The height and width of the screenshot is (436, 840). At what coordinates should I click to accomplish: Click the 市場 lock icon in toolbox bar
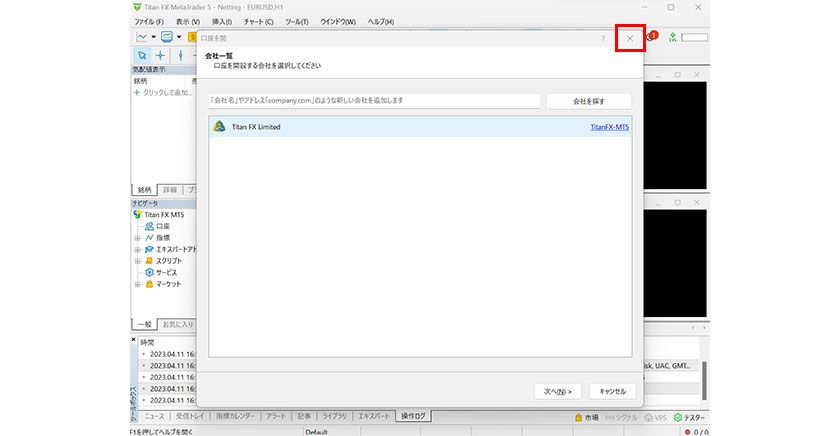tap(579, 417)
